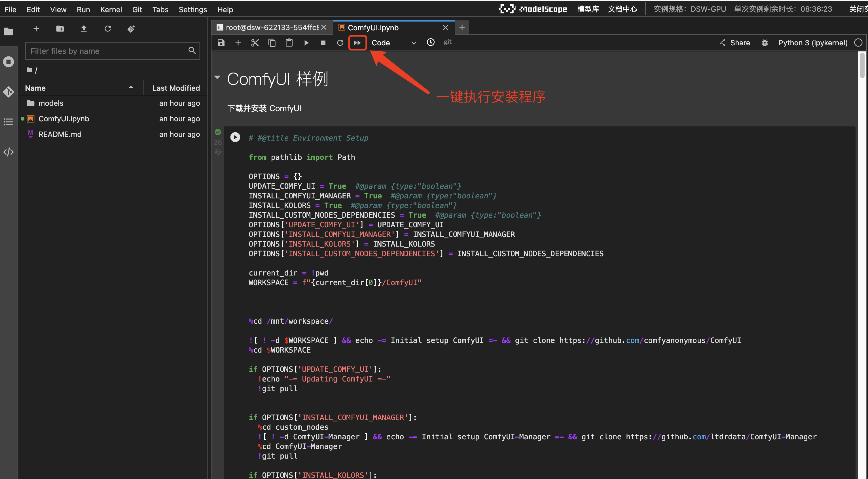Open table of contents sidebar icon
This screenshot has height=479, width=868.
(9, 122)
